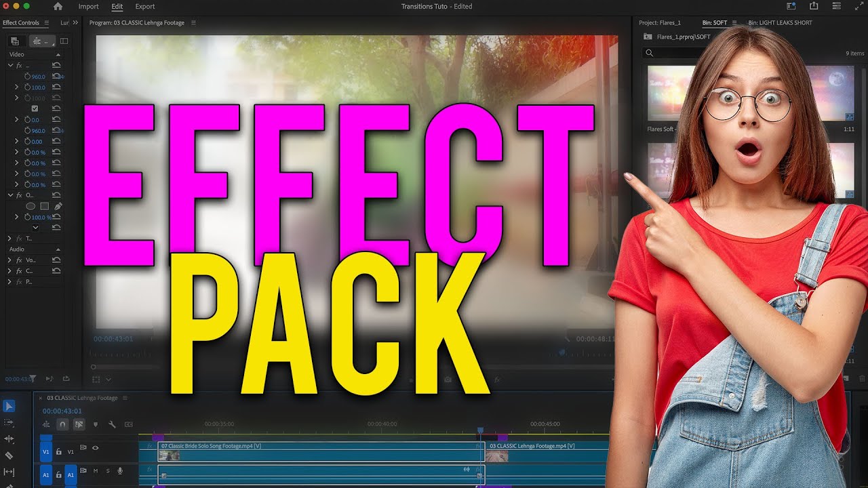This screenshot has height=488, width=868.
Task: Open timeline display settings wrench
Action: [112, 424]
